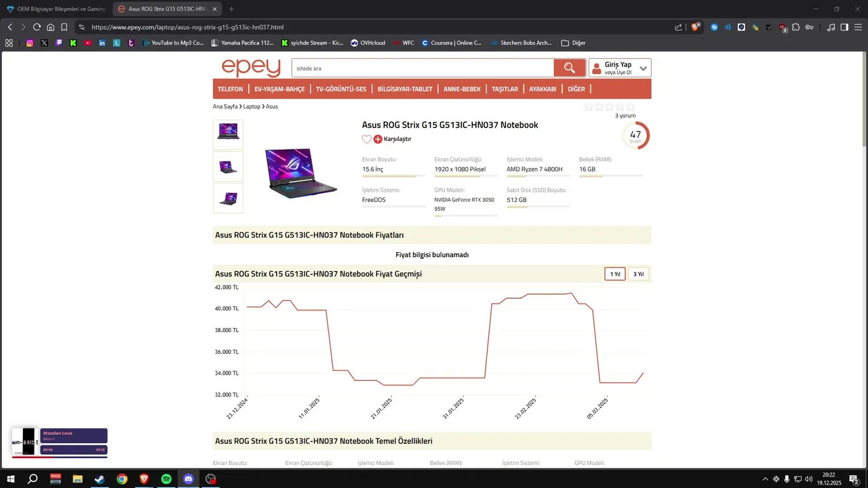Open the 3 yorum reviews link

[x=625, y=116]
